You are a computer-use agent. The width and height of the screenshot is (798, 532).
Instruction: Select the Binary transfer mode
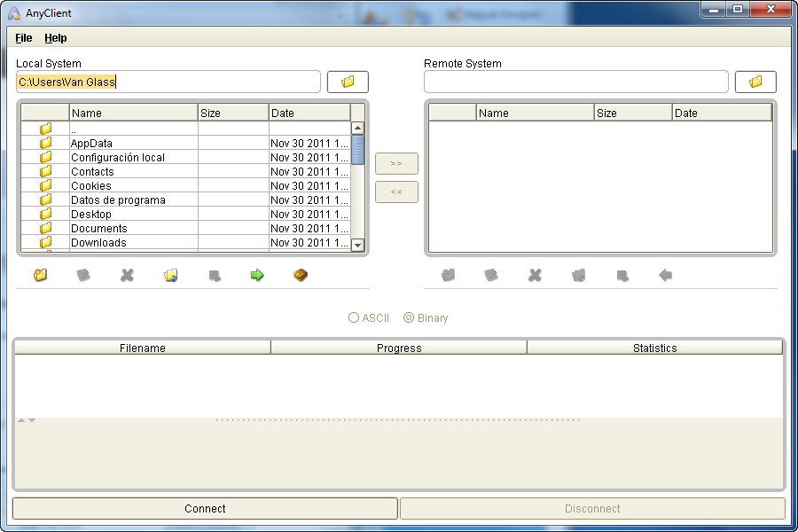click(409, 317)
